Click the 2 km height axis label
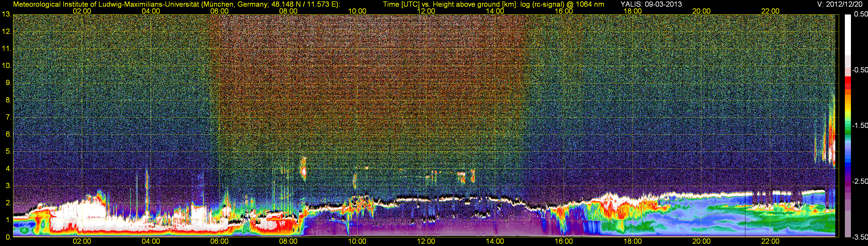The height and width of the screenshot is (246, 868). pos(8,203)
